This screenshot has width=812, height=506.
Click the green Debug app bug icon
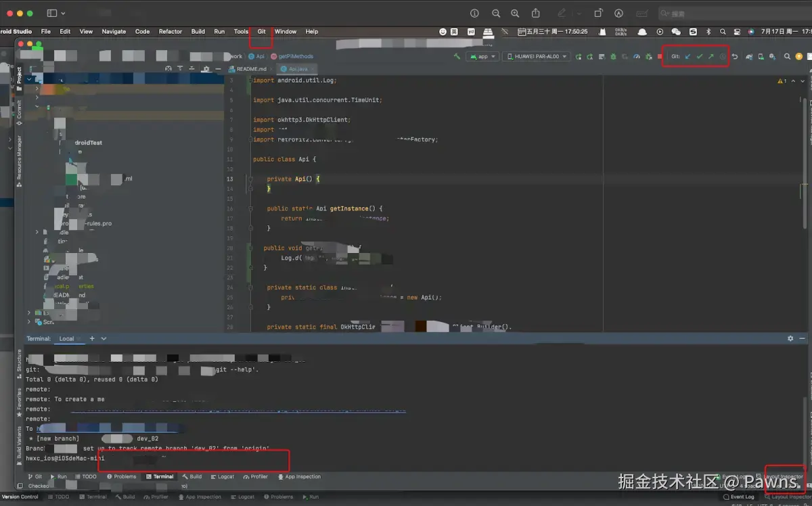[614, 57]
